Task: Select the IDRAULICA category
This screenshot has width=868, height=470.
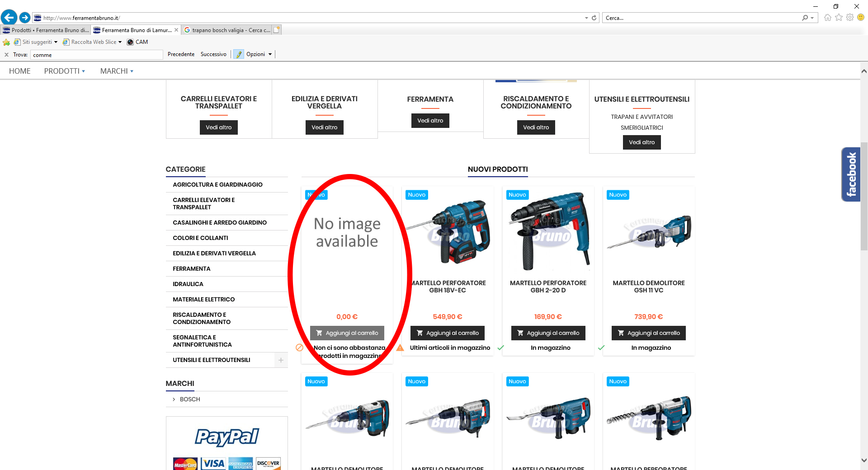Action: [188, 284]
